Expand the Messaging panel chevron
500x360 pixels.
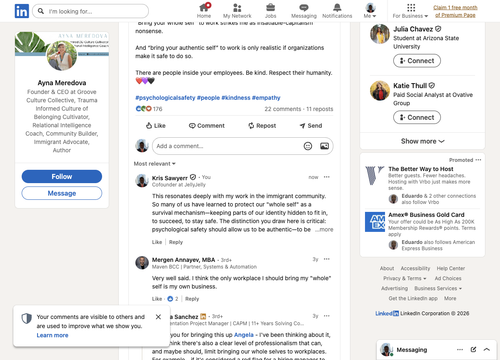point(487,349)
